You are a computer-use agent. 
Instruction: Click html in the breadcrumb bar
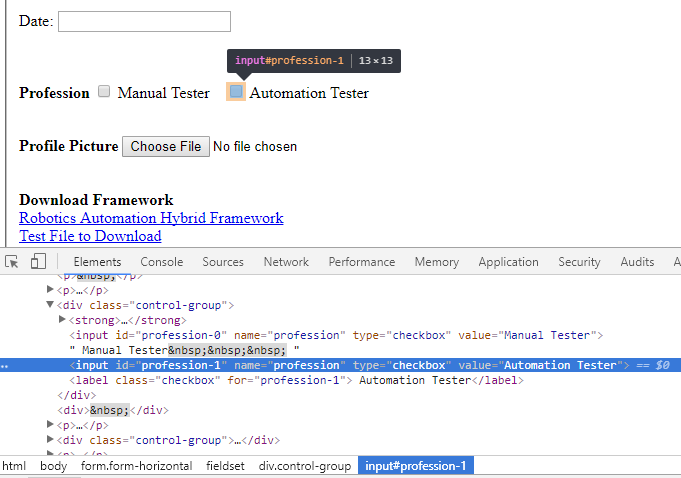(x=14, y=466)
